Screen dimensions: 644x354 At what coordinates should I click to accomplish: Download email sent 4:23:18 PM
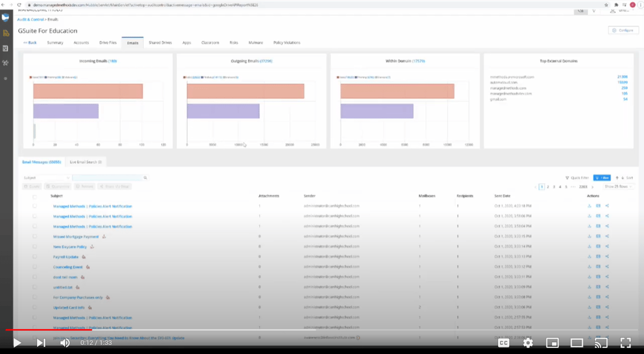(589, 206)
